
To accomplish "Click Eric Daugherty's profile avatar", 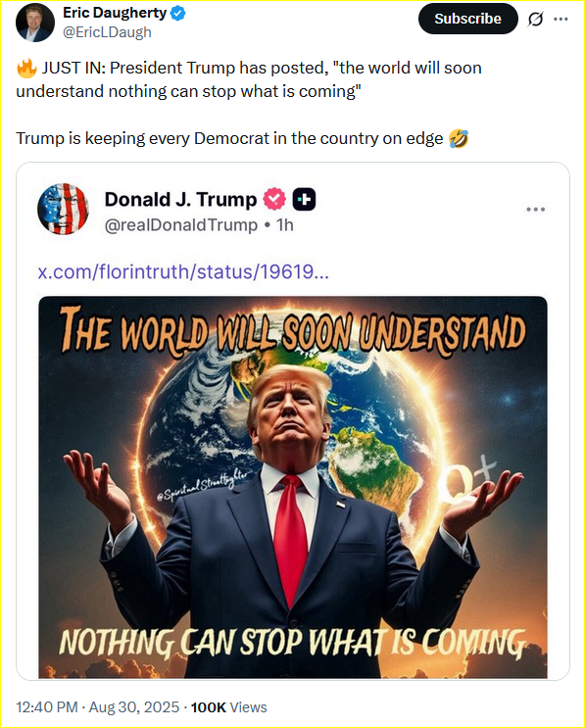I will click(x=35, y=23).
